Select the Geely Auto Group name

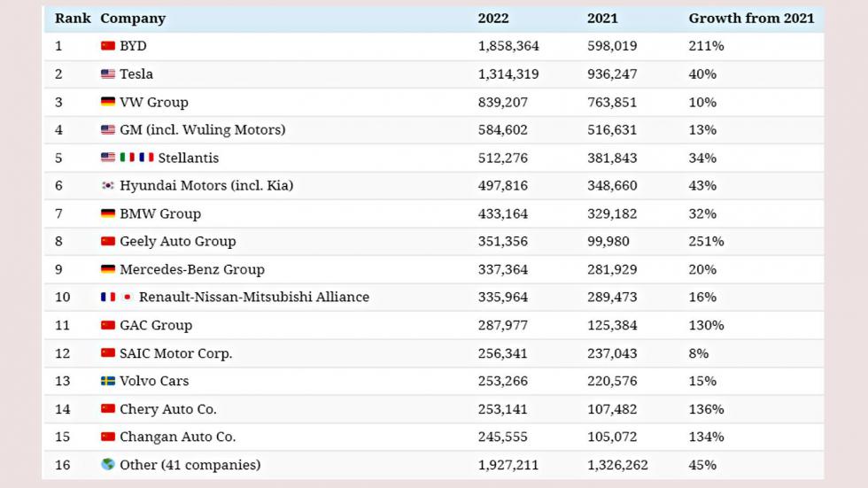pos(178,242)
